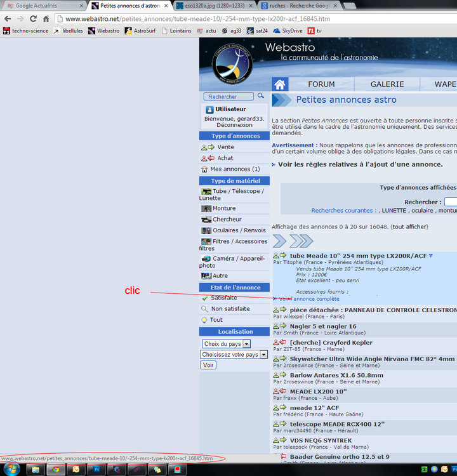The width and height of the screenshot is (457, 476).
Task: Jump to last page with double chevron
Action: click(301, 241)
